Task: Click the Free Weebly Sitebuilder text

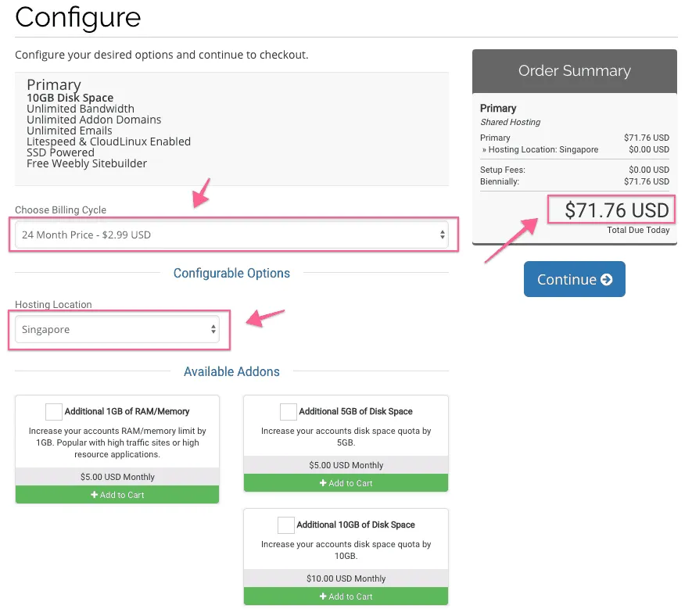Action: pos(87,163)
